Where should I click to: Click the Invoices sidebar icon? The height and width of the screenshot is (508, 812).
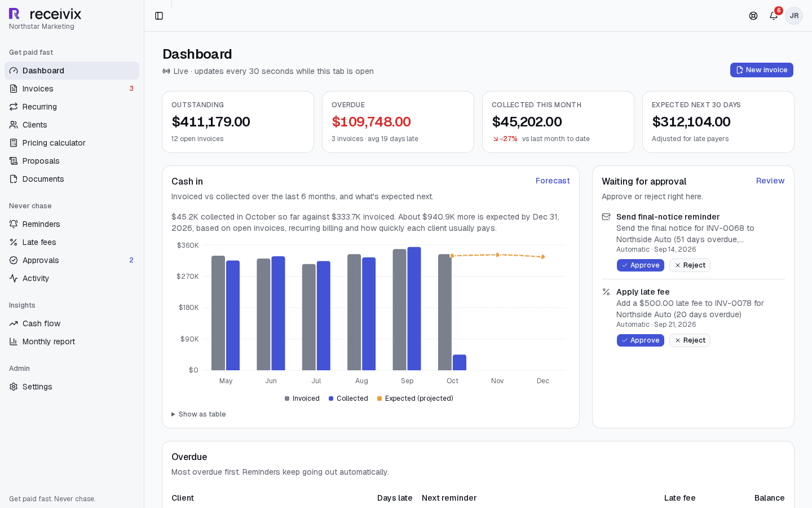tap(14, 89)
